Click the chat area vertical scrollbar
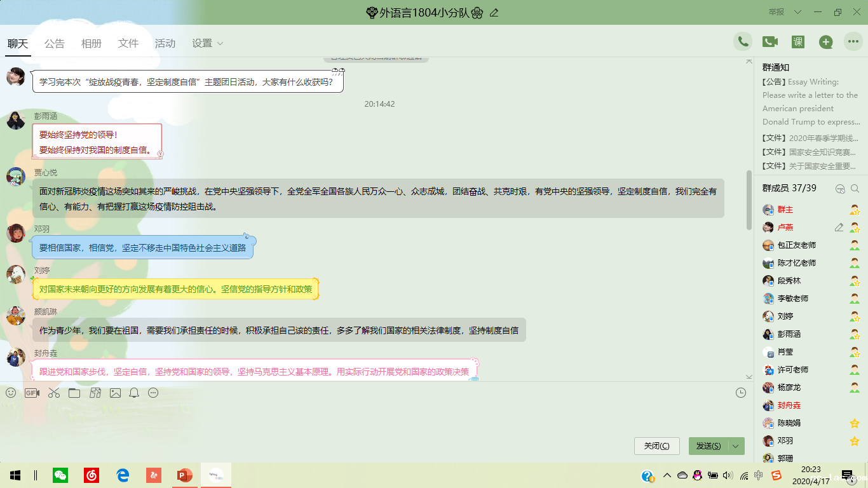This screenshot has width=868, height=488. [749, 200]
